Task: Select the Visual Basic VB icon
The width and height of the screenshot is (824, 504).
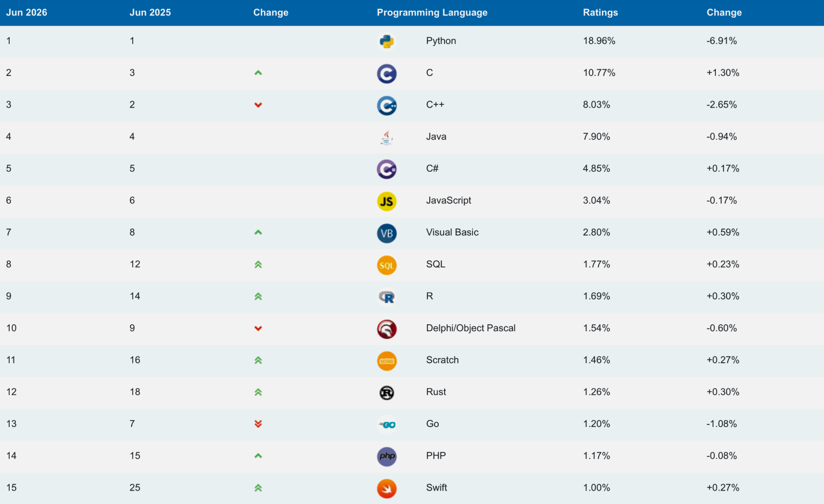Action: pos(386,233)
